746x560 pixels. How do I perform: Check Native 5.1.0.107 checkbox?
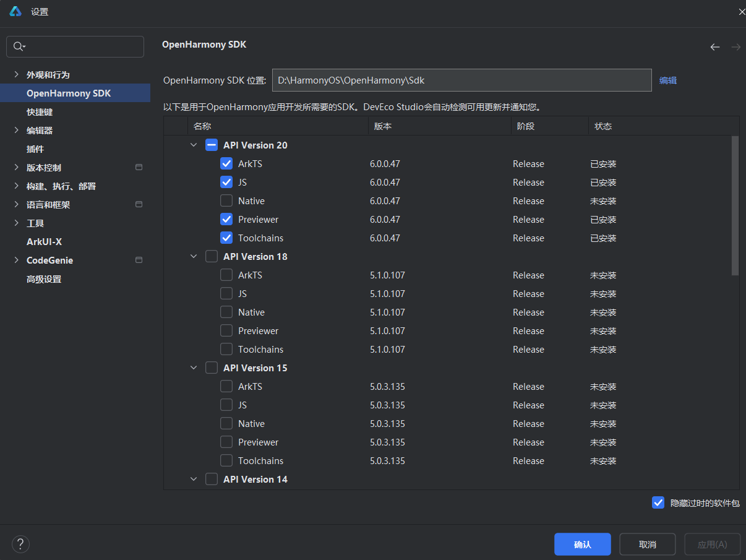click(226, 312)
